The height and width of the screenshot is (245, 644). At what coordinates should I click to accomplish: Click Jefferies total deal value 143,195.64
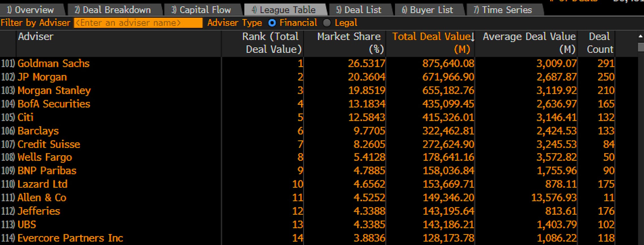click(448, 211)
